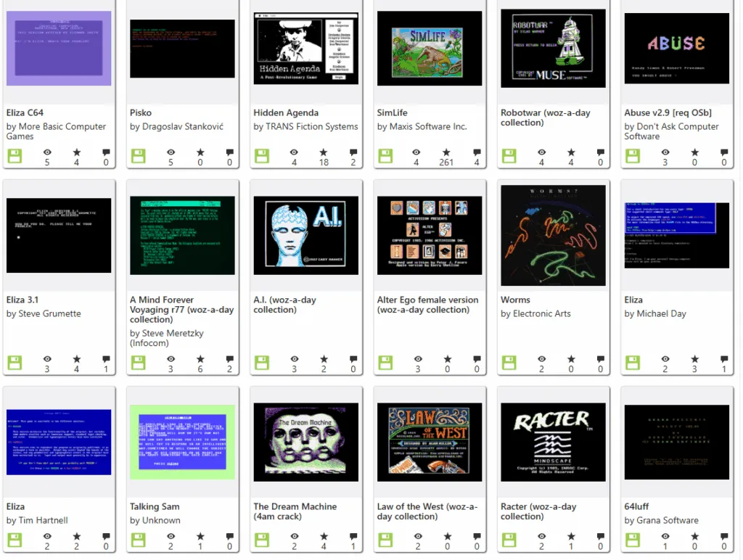The width and height of the screenshot is (743, 560).
Task: Click the floppy disk icon on Hidden Agenda card
Action: [x=262, y=156]
